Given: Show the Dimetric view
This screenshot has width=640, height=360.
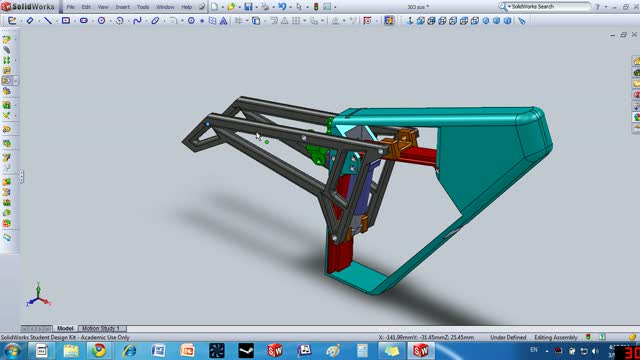Looking at the screenshot, I should tap(507, 21).
